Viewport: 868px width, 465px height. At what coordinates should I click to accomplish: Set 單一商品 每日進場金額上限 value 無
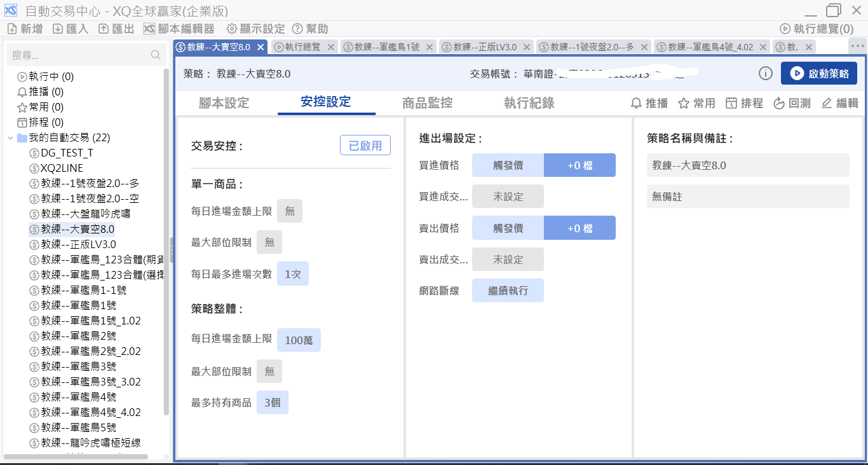click(x=290, y=211)
